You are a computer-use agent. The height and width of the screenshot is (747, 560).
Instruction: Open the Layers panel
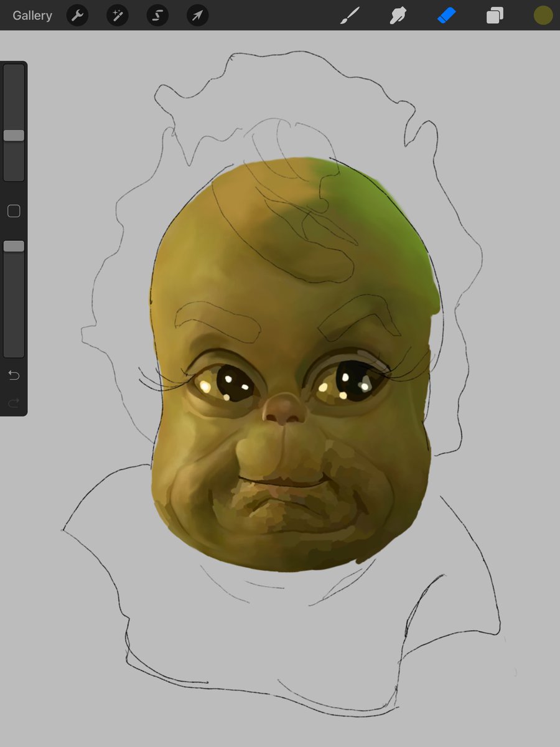point(494,16)
